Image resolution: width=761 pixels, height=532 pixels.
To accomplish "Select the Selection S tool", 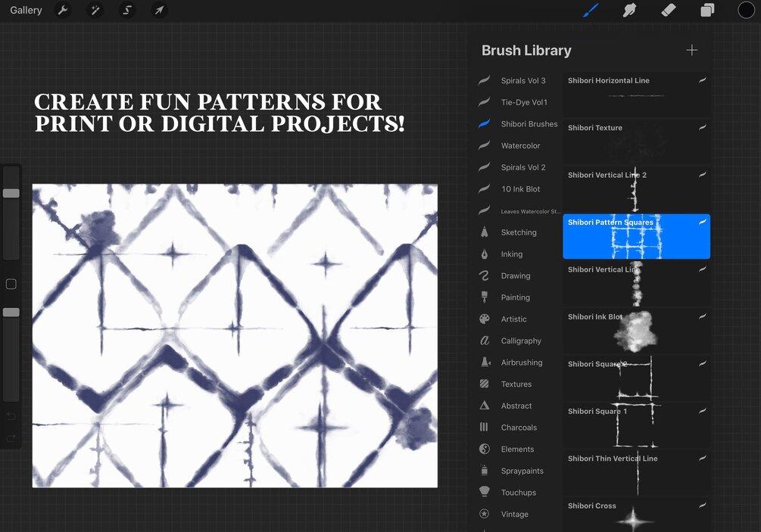I will point(127,10).
